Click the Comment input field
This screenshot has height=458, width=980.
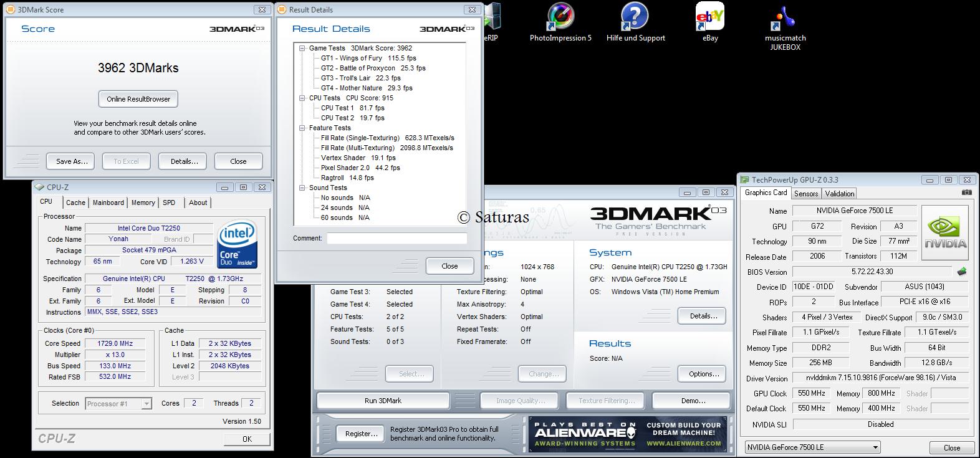[397, 239]
